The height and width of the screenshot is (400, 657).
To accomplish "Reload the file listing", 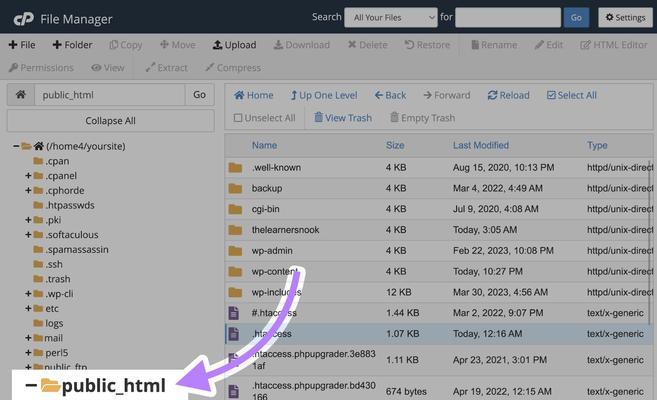I will click(509, 95).
